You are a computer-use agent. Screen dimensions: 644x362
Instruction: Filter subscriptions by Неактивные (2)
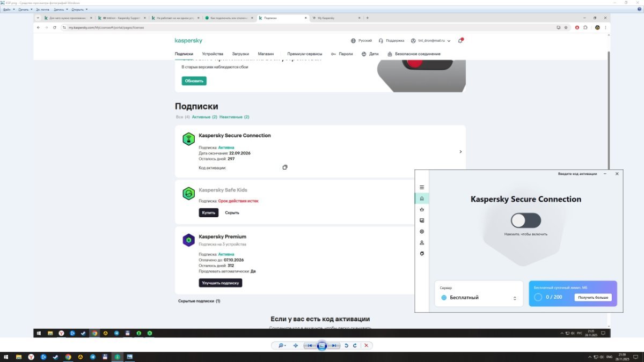click(x=234, y=117)
